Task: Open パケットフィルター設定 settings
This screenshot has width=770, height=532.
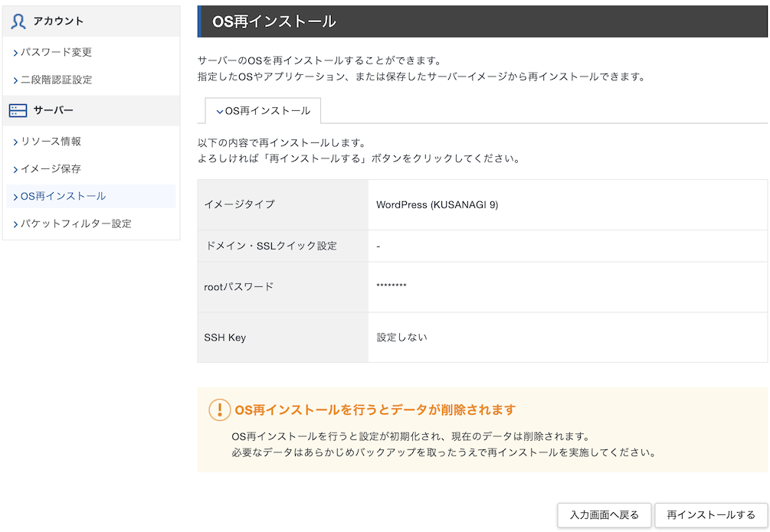Action: point(76,224)
